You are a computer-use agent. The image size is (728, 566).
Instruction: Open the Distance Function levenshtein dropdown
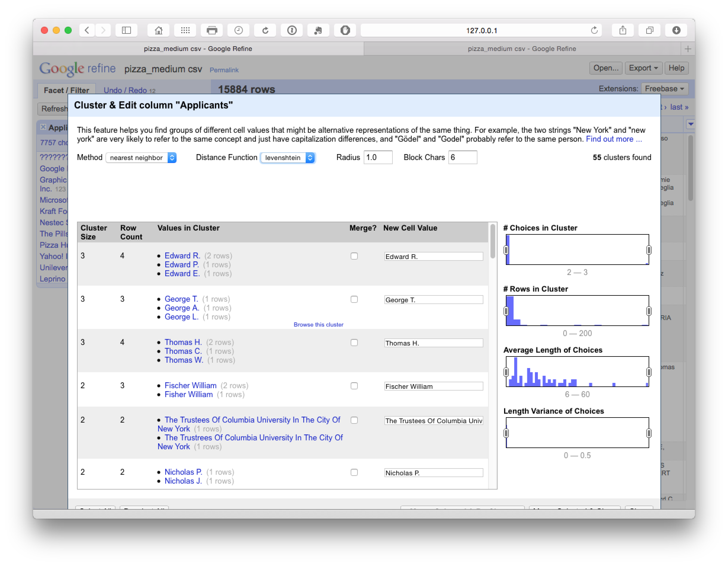pyautogui.click(x=288, y=158)
